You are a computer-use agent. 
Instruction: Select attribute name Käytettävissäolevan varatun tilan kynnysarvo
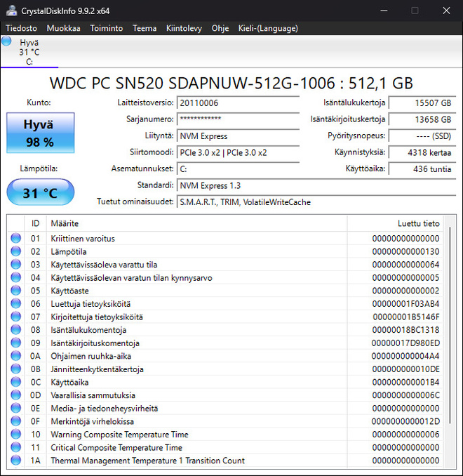(131, 278)
